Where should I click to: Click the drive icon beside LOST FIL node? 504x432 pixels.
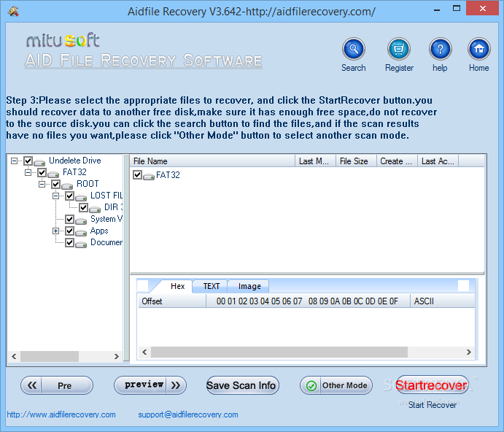coord(81,197)
